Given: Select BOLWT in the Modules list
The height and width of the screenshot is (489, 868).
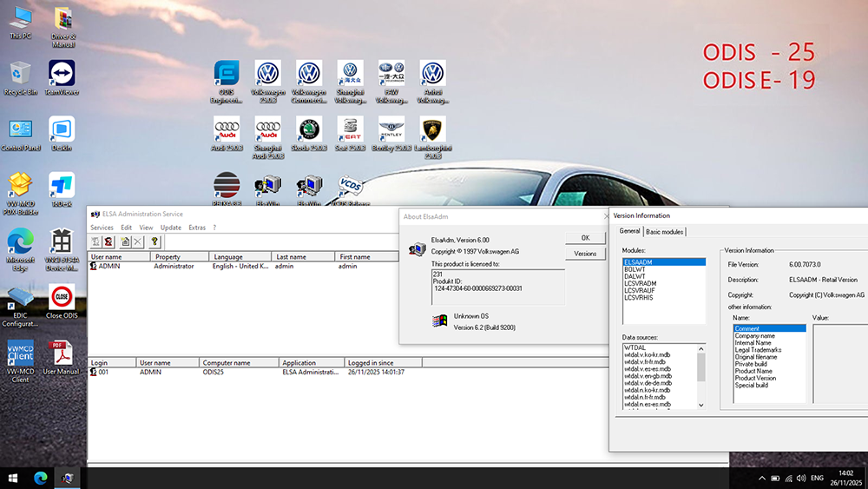Looking at the screenshot, I should [635, 269].
